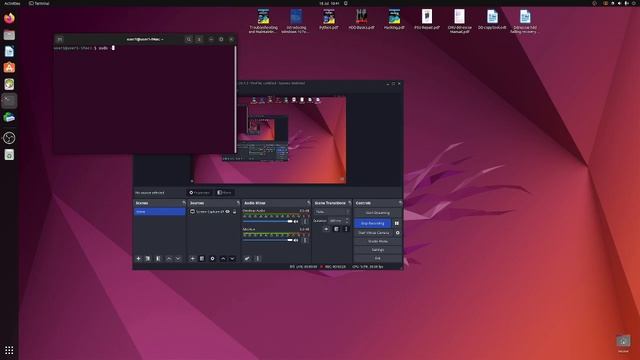Toggle visibility of Screen Capture source
640x360 pixels.
point(228,211)
